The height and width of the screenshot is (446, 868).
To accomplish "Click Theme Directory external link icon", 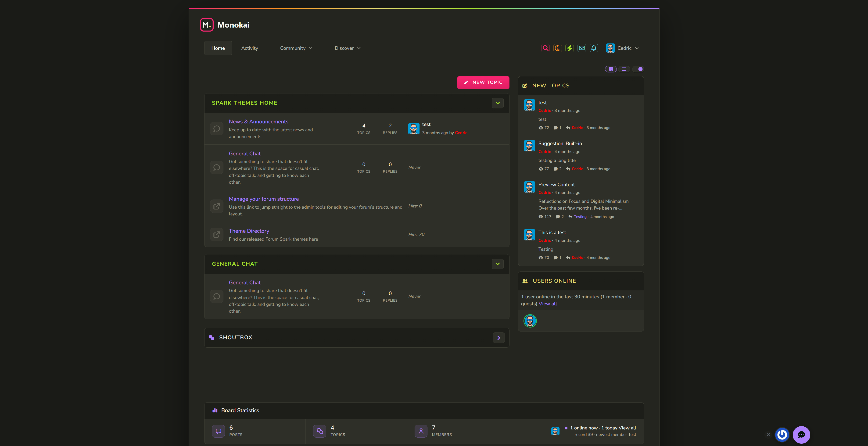I will (217, 235).
